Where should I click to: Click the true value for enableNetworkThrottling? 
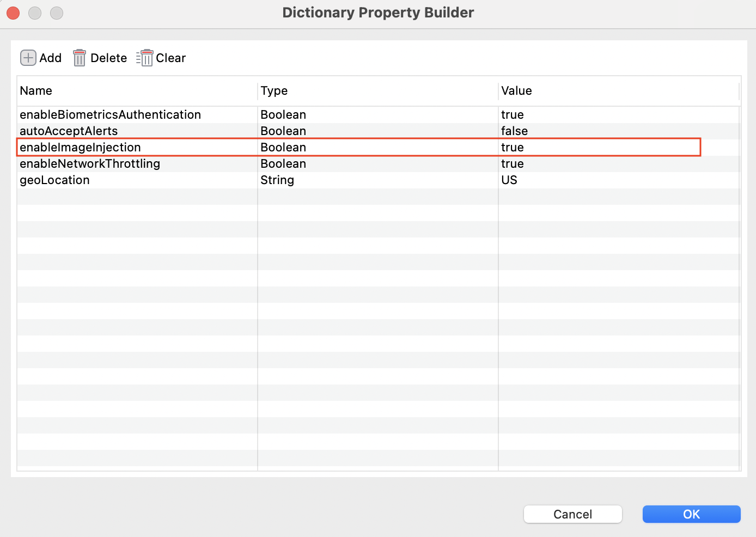pyautogui.click(x=513, y=163)
